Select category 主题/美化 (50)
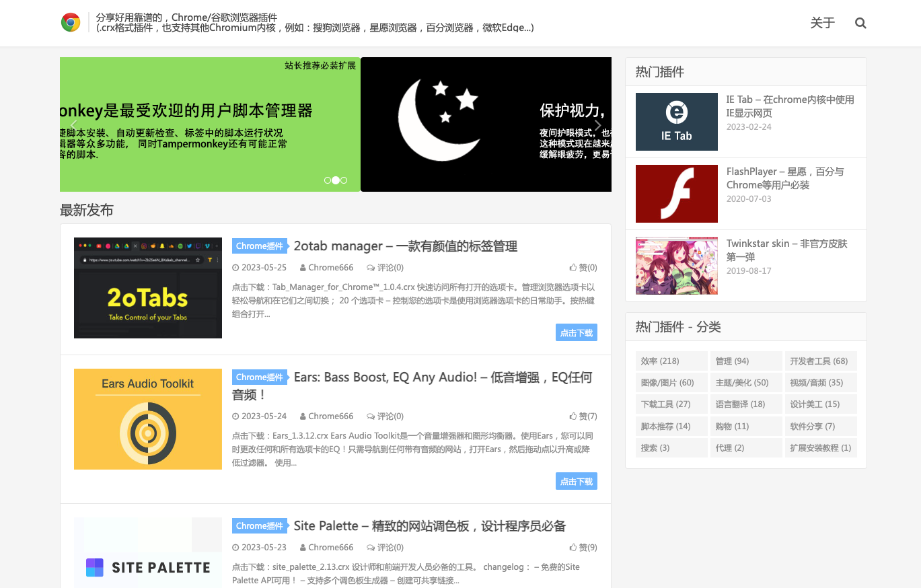921x588 pixels. pyautogui.click(x=745, y=383)
